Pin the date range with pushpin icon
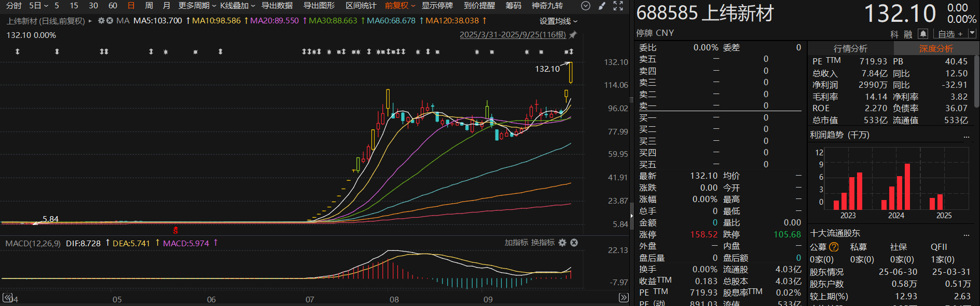 click(573, 35)
